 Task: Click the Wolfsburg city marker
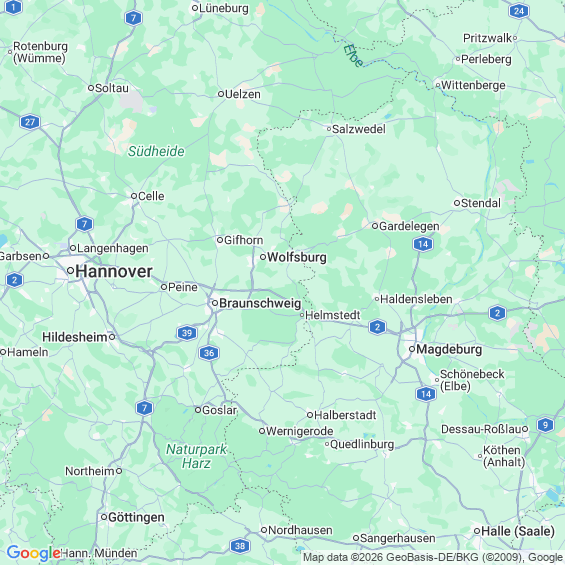[x=263, y=257]
